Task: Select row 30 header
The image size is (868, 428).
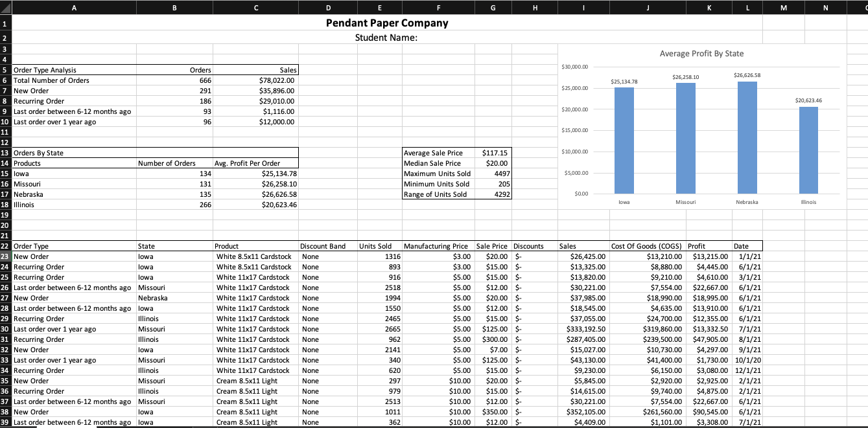Action: tap(6, 329)
